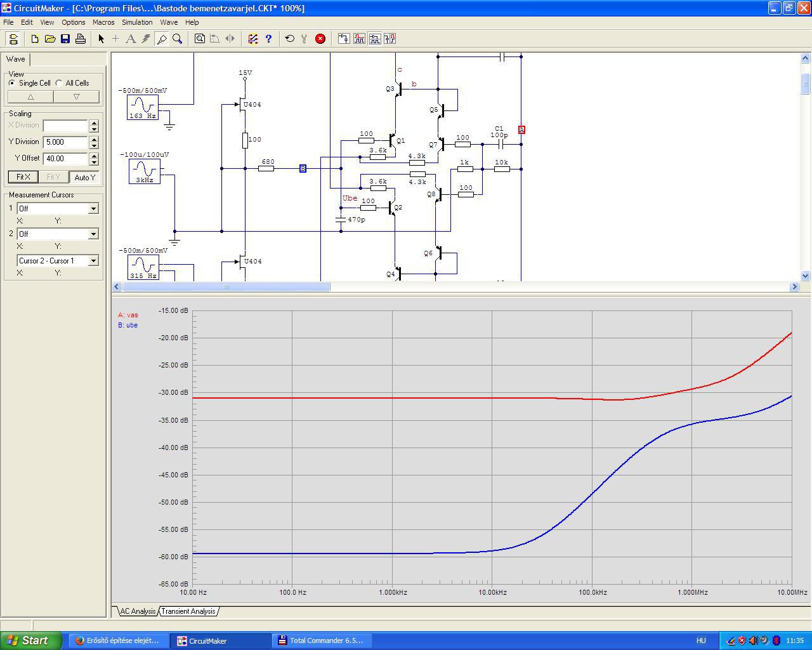Decrease Y Division with the down arrow
Screen dimensions: 812x650
coord(94,145)
